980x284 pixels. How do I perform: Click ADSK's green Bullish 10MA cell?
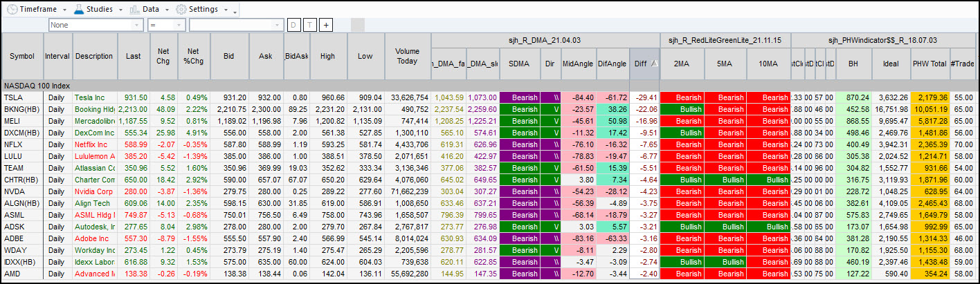768,226
